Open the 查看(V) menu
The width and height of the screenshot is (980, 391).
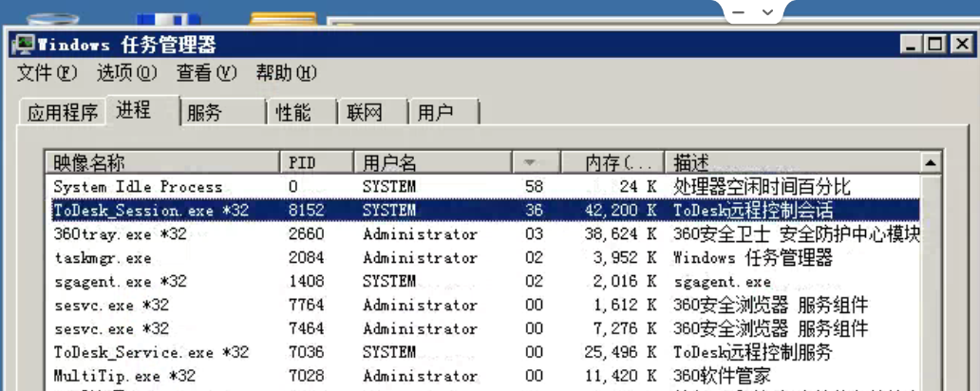206,73
